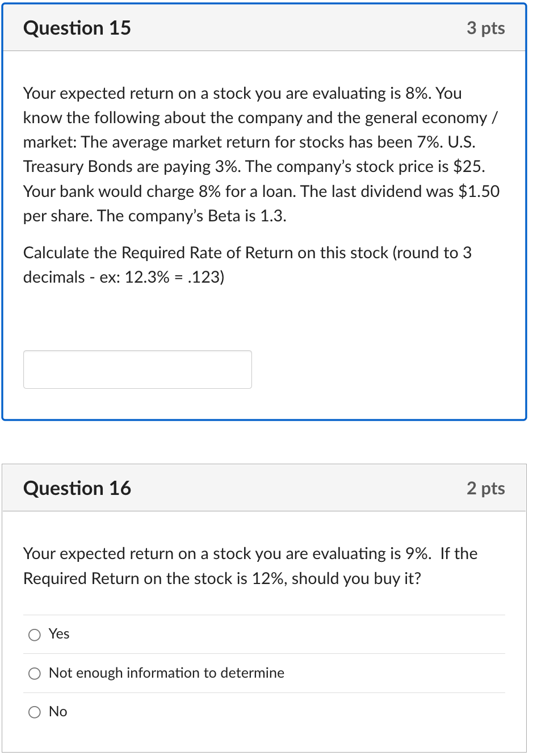Select the No radio button

point(35,712)
